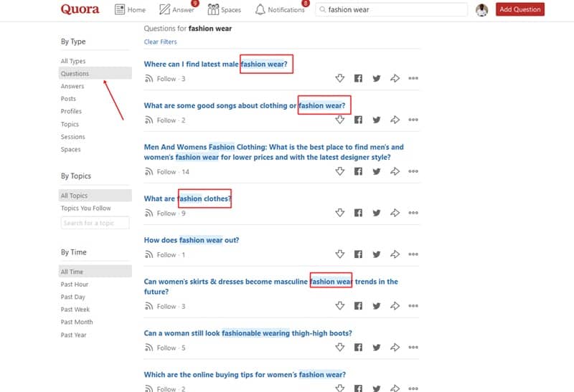Click share arrow for 'How does fashion wear out?'
Image resolution: width=574 pixels, height=392 pixels.
coord(394,254)
